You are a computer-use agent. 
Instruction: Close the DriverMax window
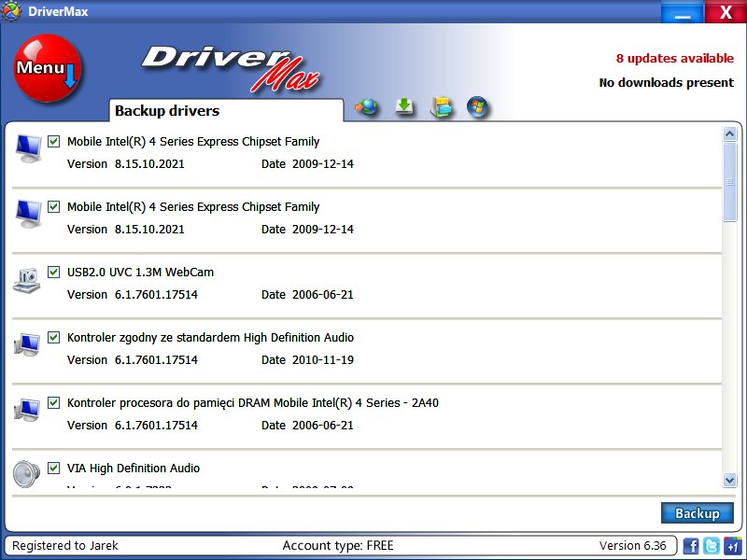pyautogui.click(x=726, y=12)
